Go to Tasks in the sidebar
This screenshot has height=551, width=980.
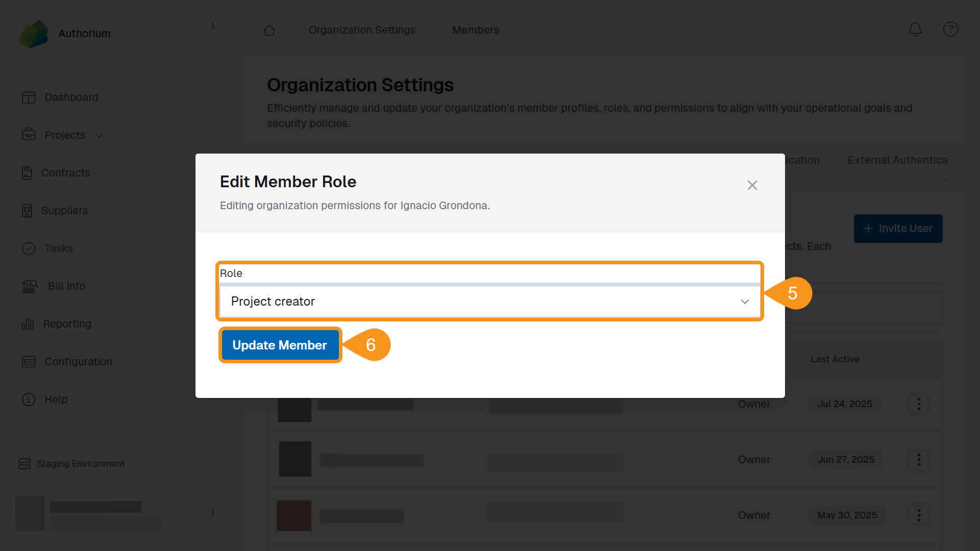point(59,248)
